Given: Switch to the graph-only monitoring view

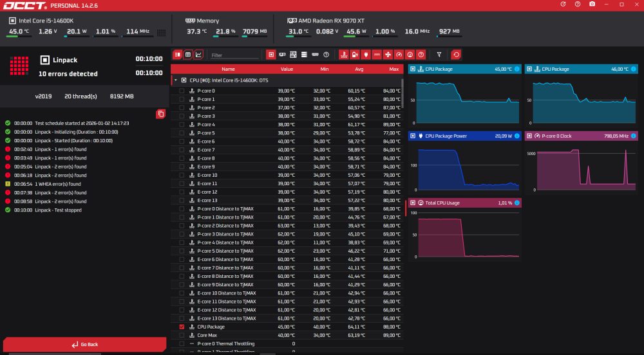Looking at the screenshot, I should (198, 55).
